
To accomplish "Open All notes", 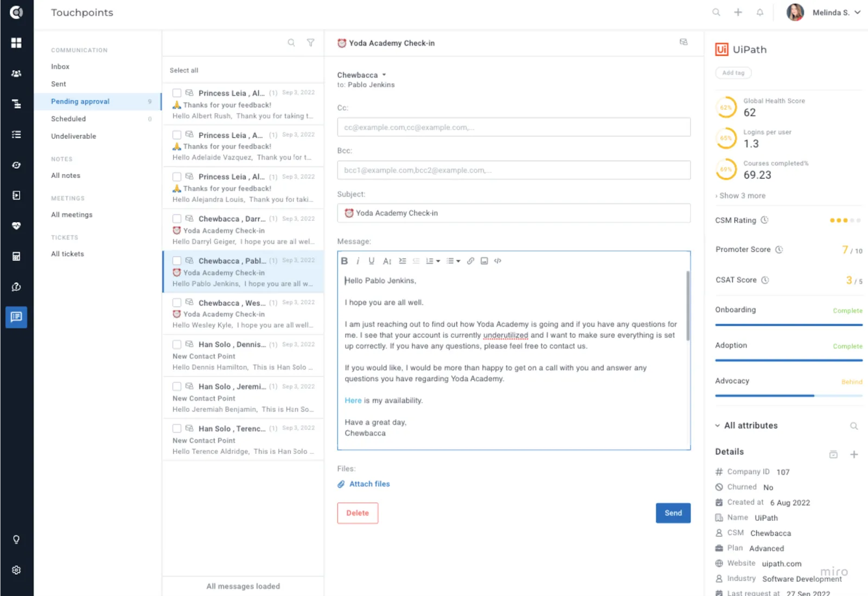I will 66,175.
